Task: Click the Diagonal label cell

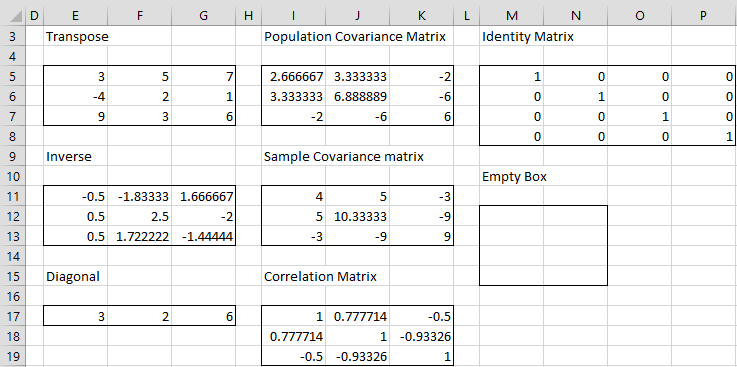Action: pos(73,277)
